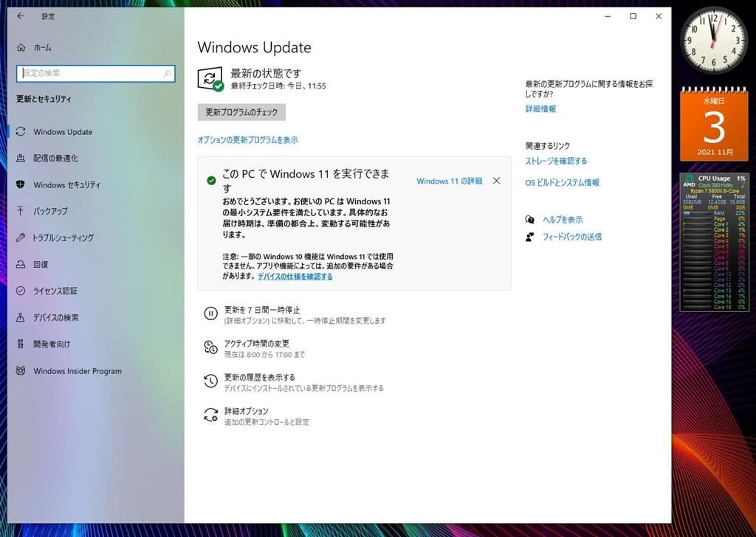Image resolution: width=756 pixels, height=537 pixels.
Task: Click the update status icon with green check
Action: point(210,79)
